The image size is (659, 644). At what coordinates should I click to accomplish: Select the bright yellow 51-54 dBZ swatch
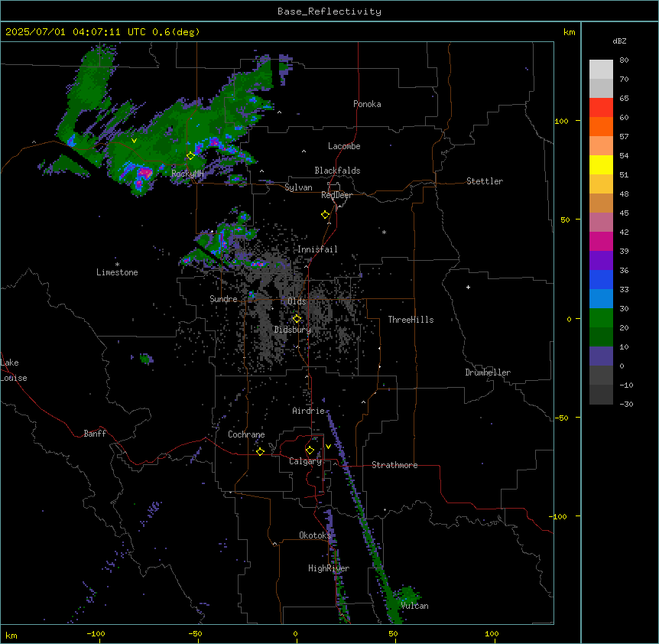[601, 165]
